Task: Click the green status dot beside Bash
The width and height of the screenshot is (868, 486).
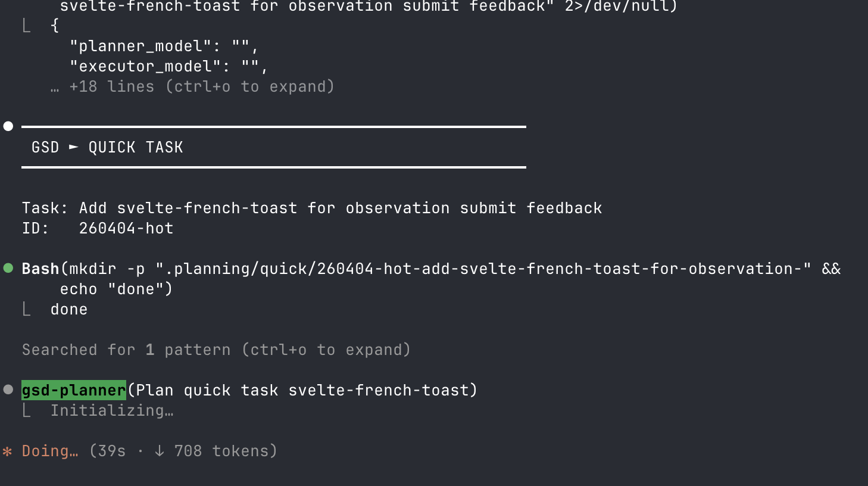Action: 8,268
